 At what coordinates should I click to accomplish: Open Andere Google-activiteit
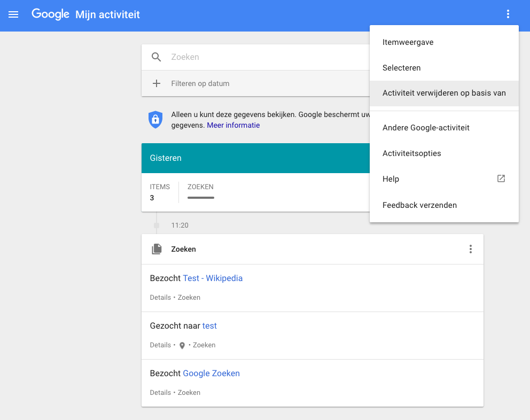426,128
